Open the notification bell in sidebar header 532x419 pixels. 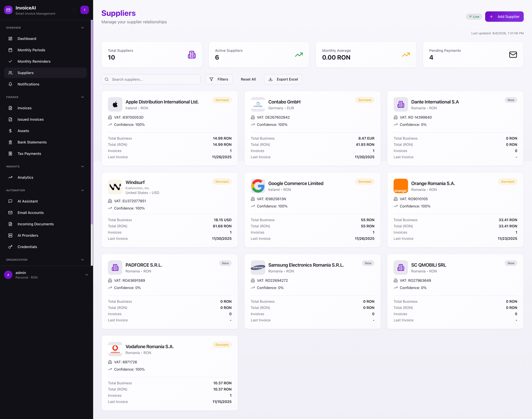[x=74, y=10]
